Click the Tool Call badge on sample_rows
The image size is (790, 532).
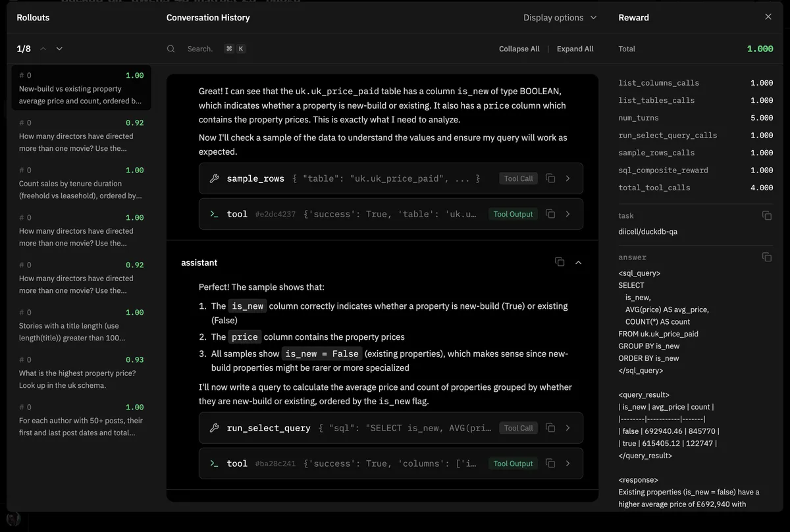(519, 178)
